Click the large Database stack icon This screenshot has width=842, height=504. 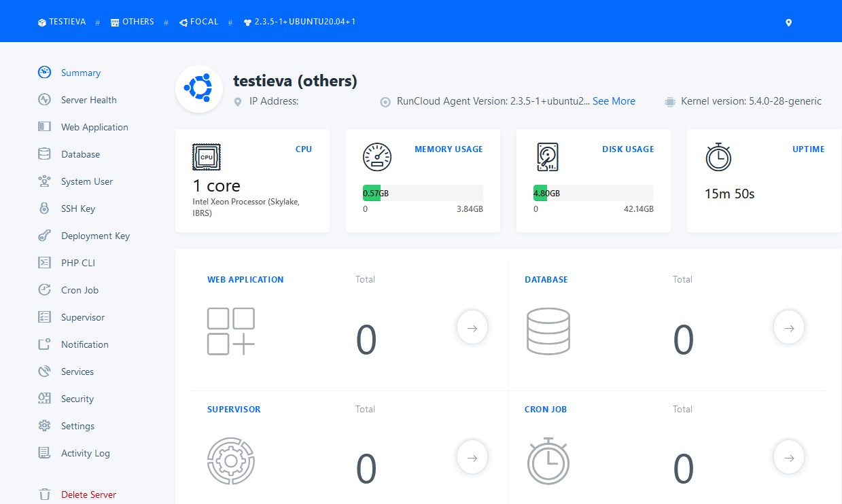click(x=548, y=331)
